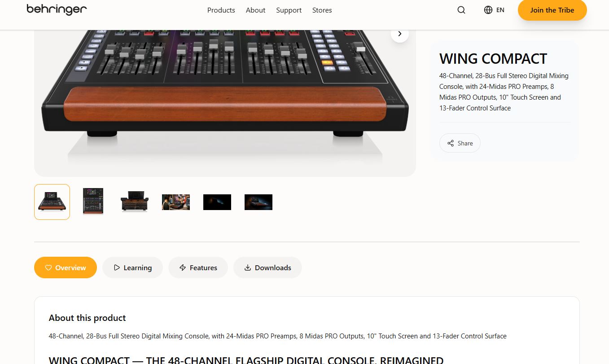Screen dimensions: 609x364
Task: Click the WING COMPACT product title
Action: pos(493,59)
